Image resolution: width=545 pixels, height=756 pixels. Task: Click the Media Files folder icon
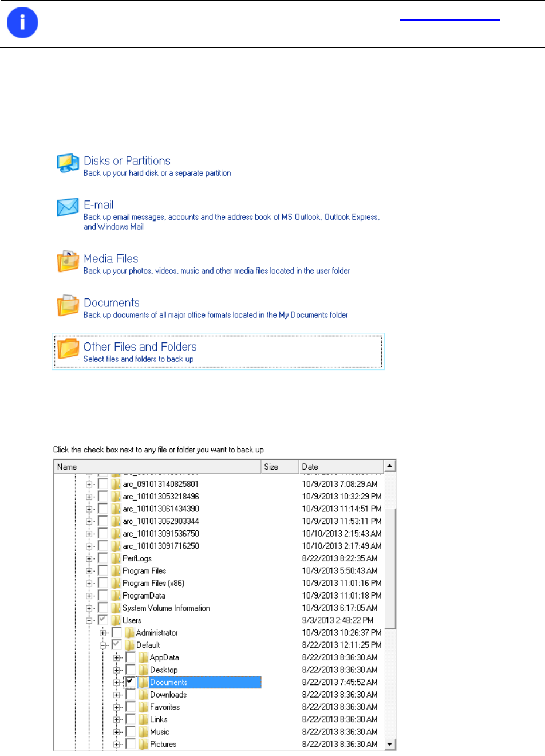[68, 261]
